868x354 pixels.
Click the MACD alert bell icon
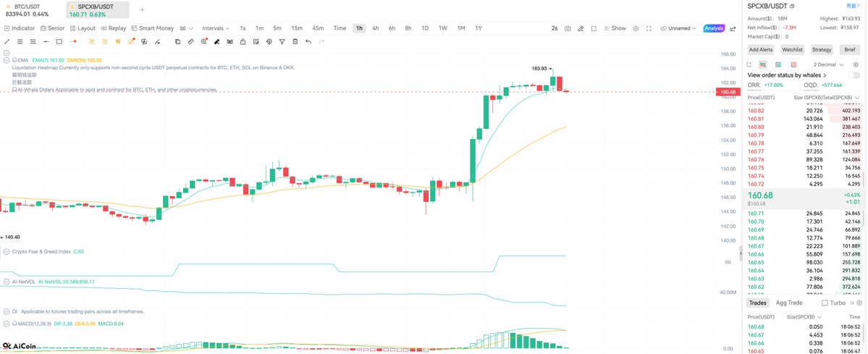[x=14, y=323]
